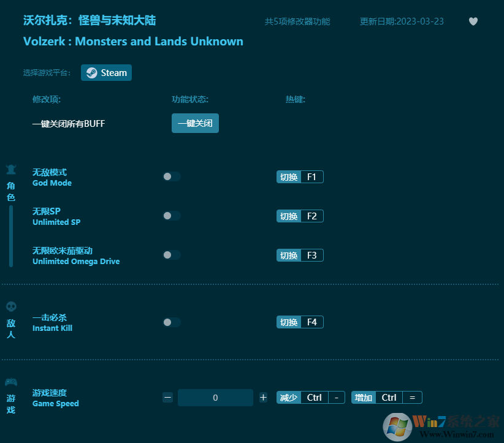Screen dimensions: 504x443
Task: Click the 一键关闭所有BUFF text
Action: 69,124
